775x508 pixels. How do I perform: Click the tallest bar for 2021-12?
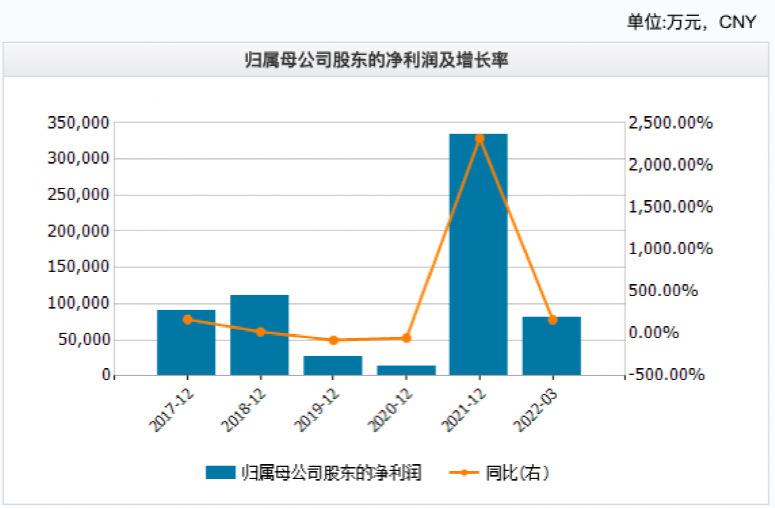coord(478,255)
